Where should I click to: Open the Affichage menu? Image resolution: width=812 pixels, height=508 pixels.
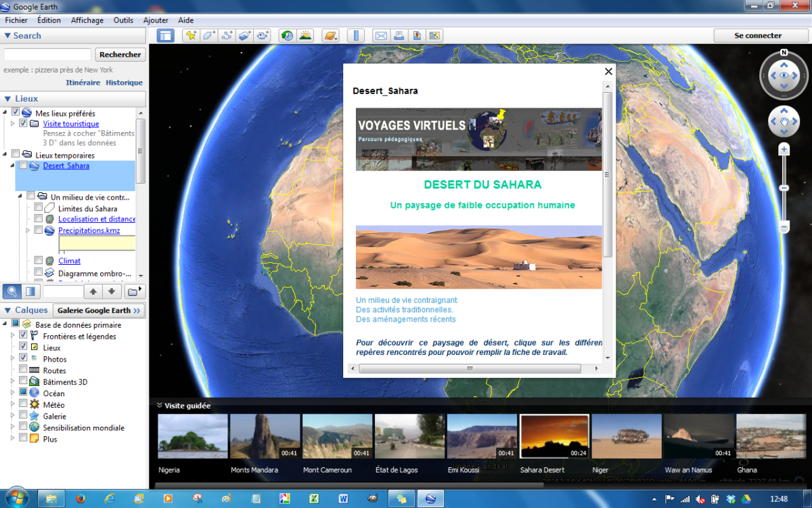click(x=87, y=20)
